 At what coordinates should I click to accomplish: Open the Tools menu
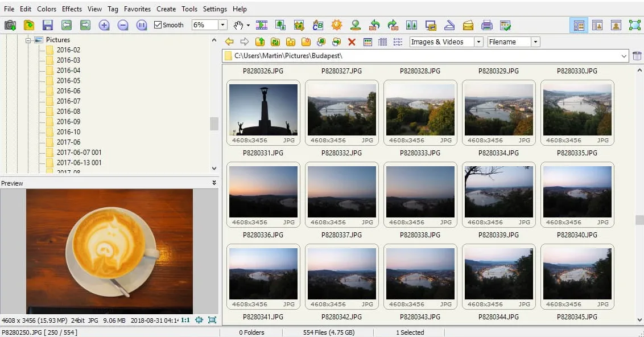(x=189, y=9)
